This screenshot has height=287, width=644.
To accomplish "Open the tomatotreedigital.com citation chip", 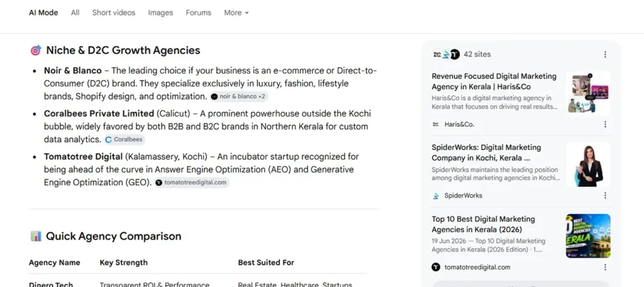I will (x=192, y=183).
